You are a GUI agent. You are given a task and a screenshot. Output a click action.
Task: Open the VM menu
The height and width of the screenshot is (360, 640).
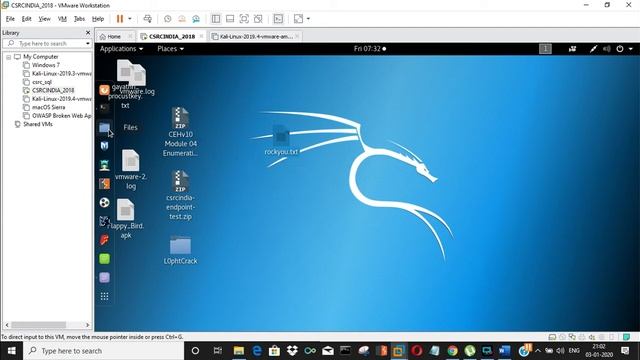[x=62, y=19]
